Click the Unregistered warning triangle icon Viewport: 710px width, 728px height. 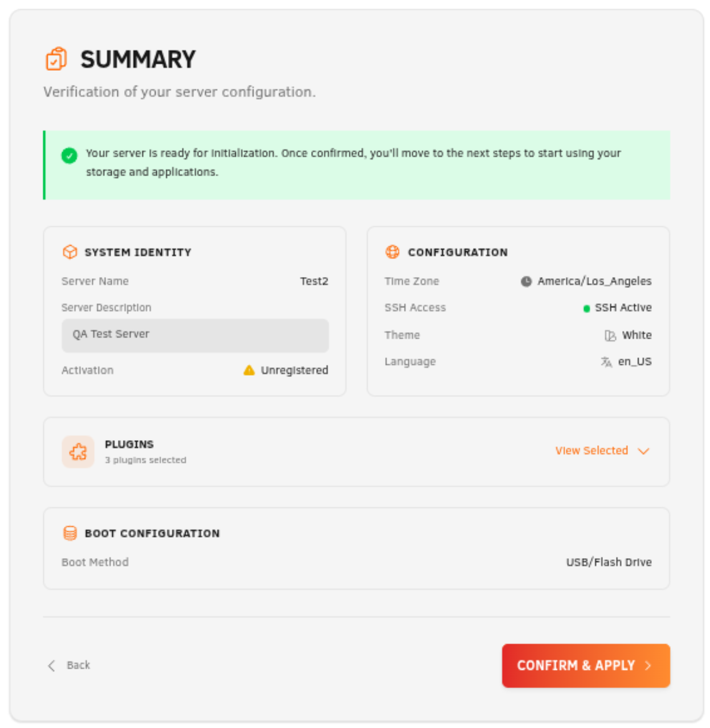[x=249, y=371]
